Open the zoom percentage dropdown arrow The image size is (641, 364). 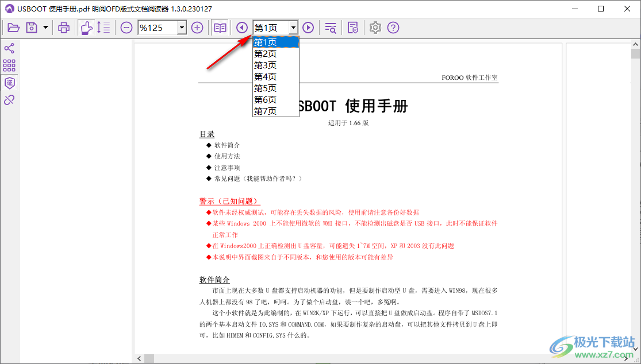coord(182,28)
